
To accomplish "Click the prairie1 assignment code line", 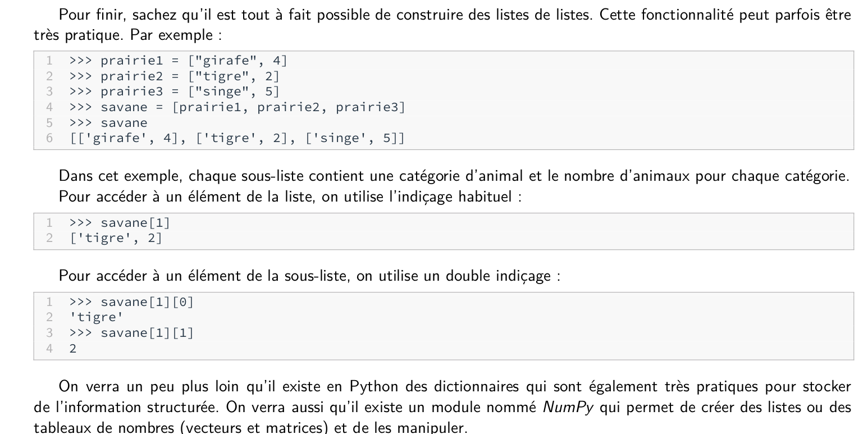I will [x=178, y=61].
